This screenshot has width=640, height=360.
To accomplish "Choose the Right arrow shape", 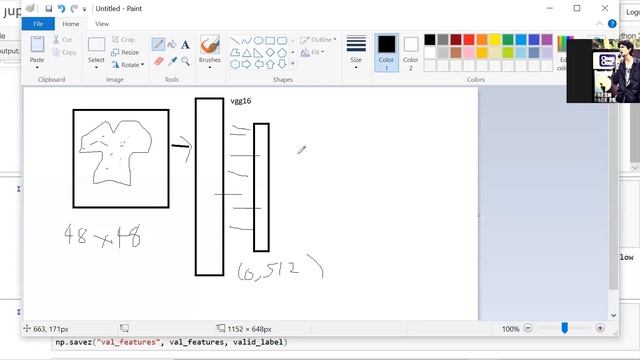I will [247, 64].
